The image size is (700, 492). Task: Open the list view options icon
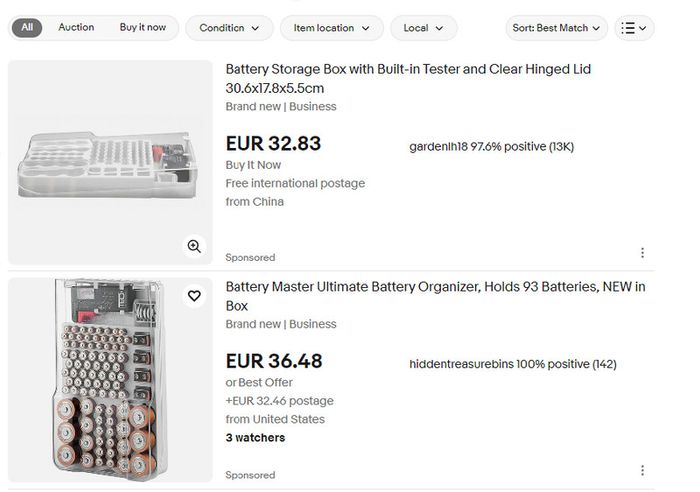[634, 28]
